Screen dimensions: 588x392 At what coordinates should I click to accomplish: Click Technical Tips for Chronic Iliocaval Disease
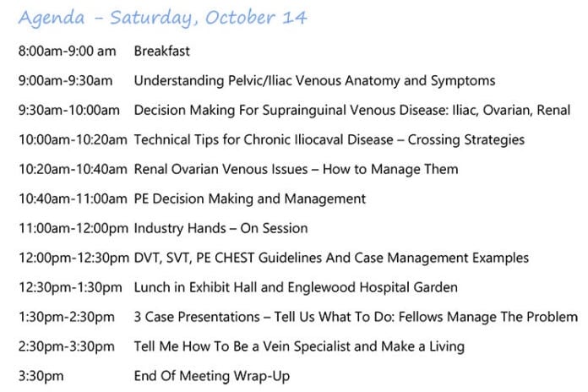[x=329, y=140]
